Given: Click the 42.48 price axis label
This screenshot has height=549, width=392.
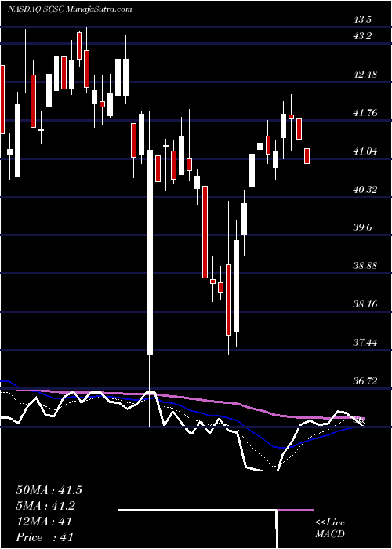Looking at the screenshot, I should click(x=364, y=75).
